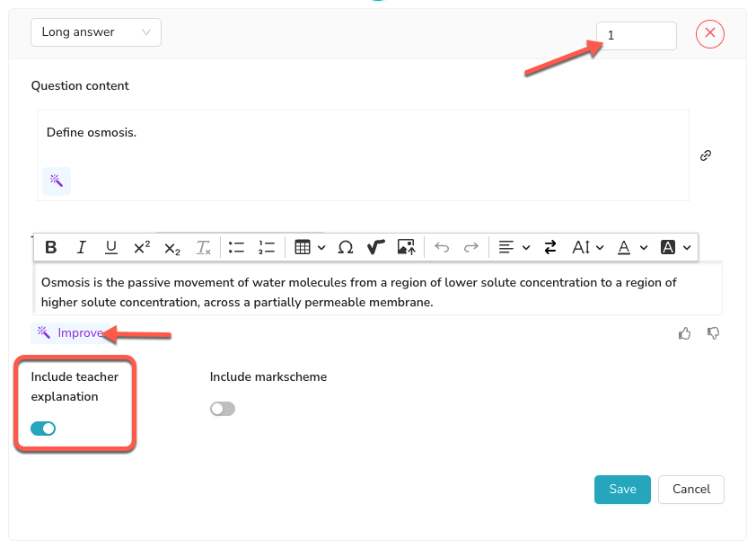Click the superscript icon
This screenshot has height=548, width=756.
(141, 247)
